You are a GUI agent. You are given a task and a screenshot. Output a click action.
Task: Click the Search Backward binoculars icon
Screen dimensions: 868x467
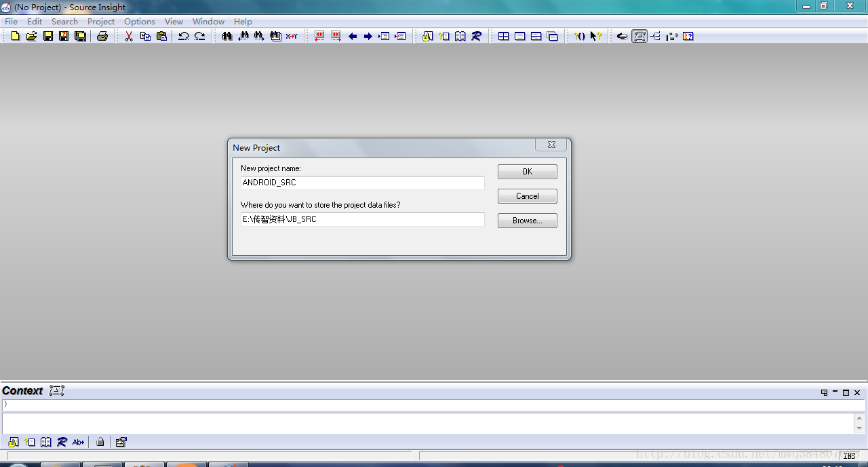point(243,36)
